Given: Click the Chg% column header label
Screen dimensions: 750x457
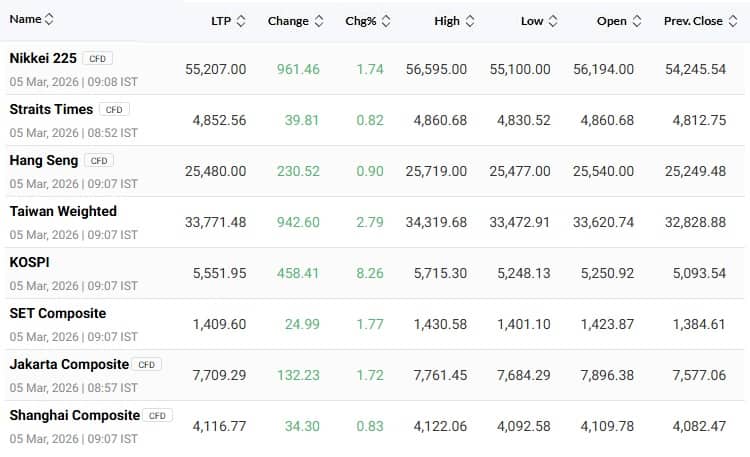Looking at the screenshot, I should pos(361,21).
